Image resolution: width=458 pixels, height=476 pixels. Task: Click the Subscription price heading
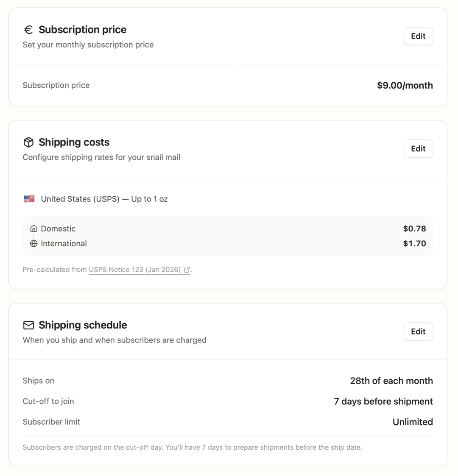click(x=83, y=30)
